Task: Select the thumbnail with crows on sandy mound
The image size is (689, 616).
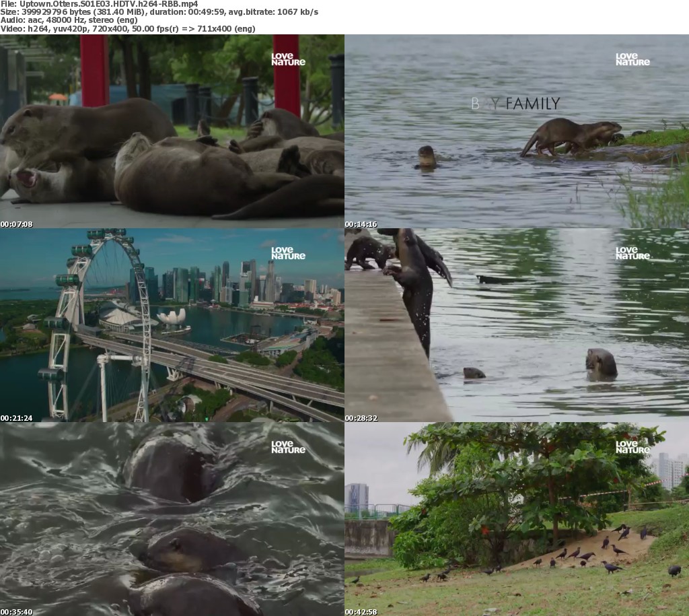Action: pyautogui.click(x=516, y=519)
